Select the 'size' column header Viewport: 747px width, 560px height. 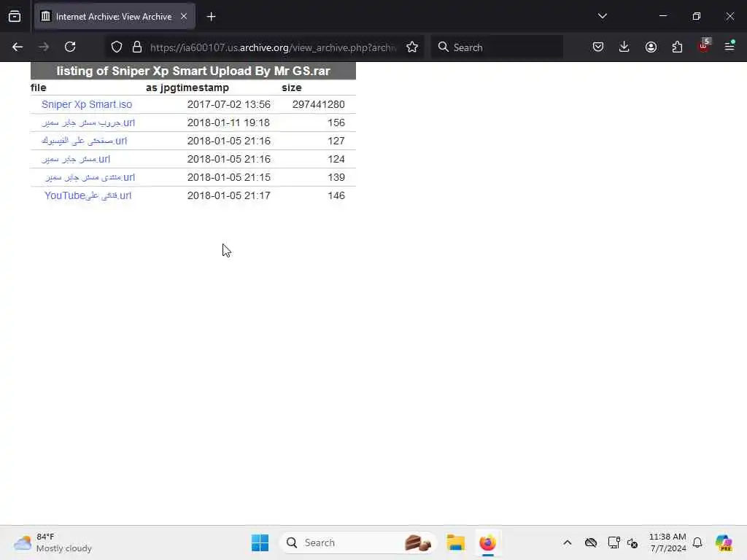click(292, 87)
